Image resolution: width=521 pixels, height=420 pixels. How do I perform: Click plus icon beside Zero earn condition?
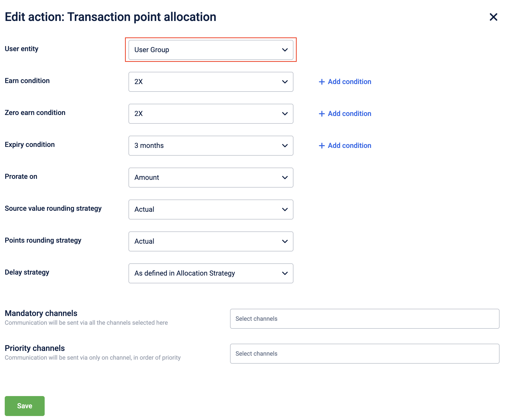pos(322,114)
